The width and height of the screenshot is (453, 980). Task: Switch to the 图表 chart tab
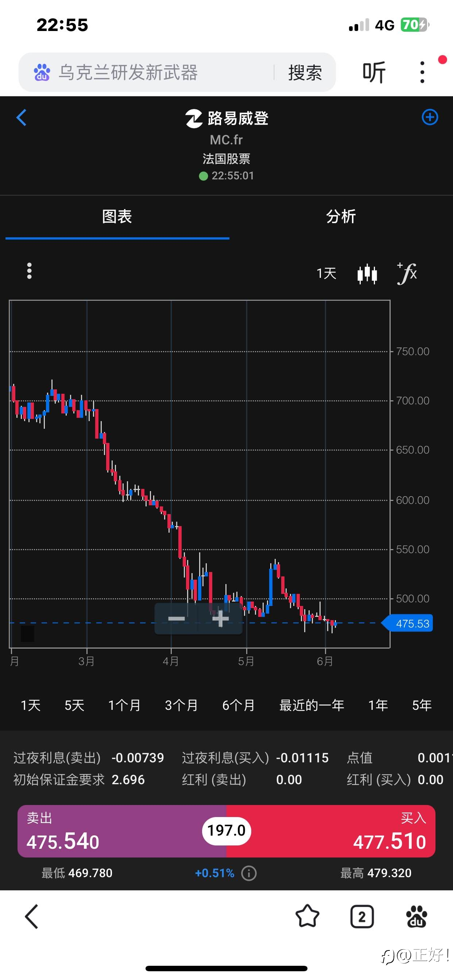point(117,217)
